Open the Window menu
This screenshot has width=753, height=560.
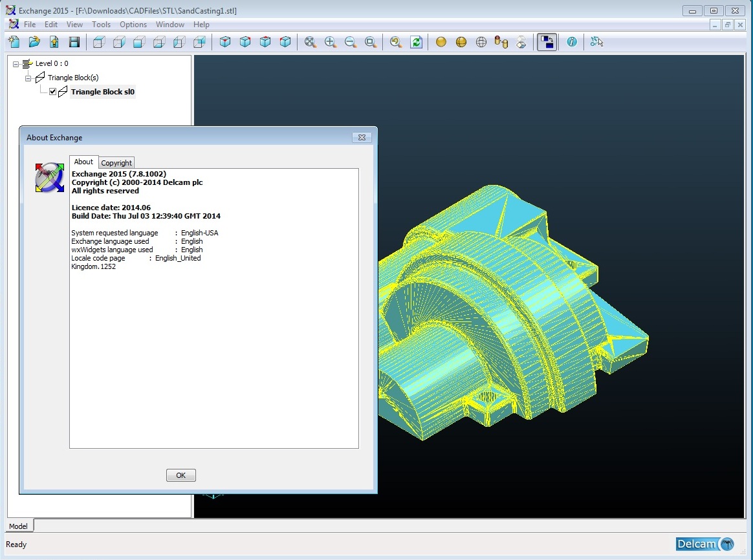(170, 25)
